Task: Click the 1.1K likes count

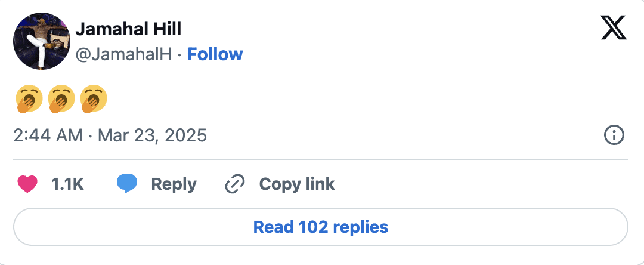Action: pos(67,184)
